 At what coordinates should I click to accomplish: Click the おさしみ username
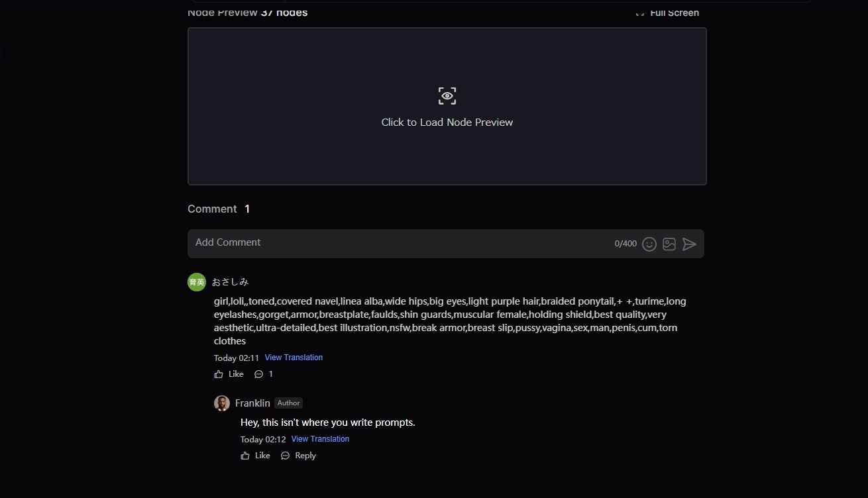230,282
